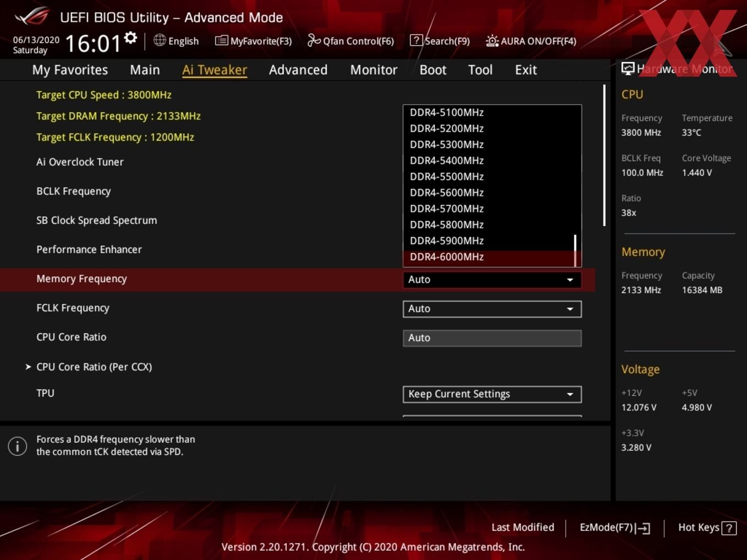Switch to the Main tab
Viewport: 747px width, 560px height.
(x=145, y=70)
